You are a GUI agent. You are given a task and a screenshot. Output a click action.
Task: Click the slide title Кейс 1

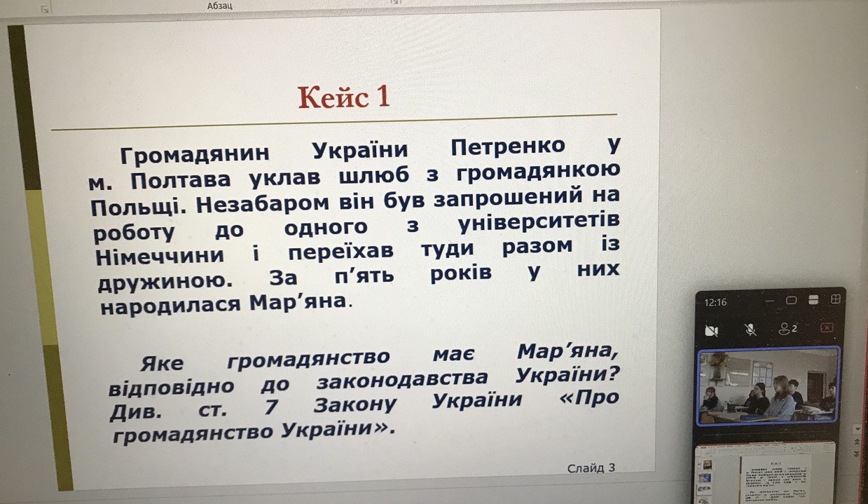[x=344, y=96]
